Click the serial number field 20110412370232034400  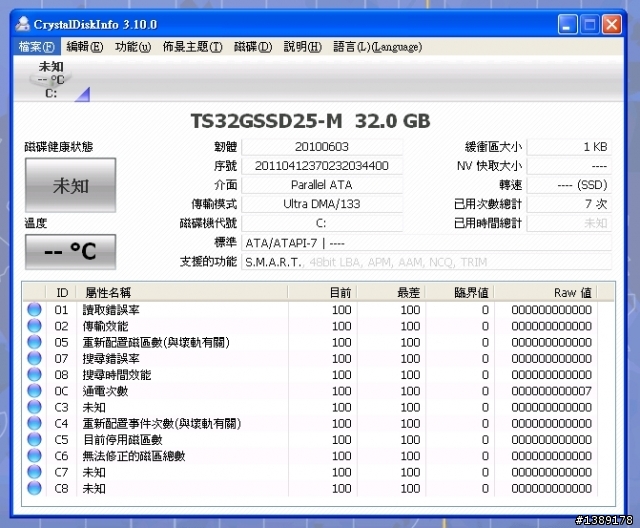point(322,166)
